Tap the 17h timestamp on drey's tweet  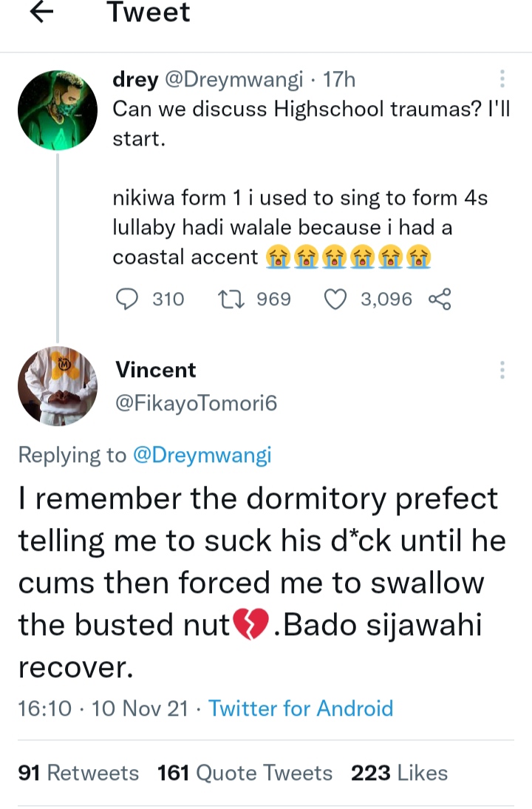[x=339, y=80]
